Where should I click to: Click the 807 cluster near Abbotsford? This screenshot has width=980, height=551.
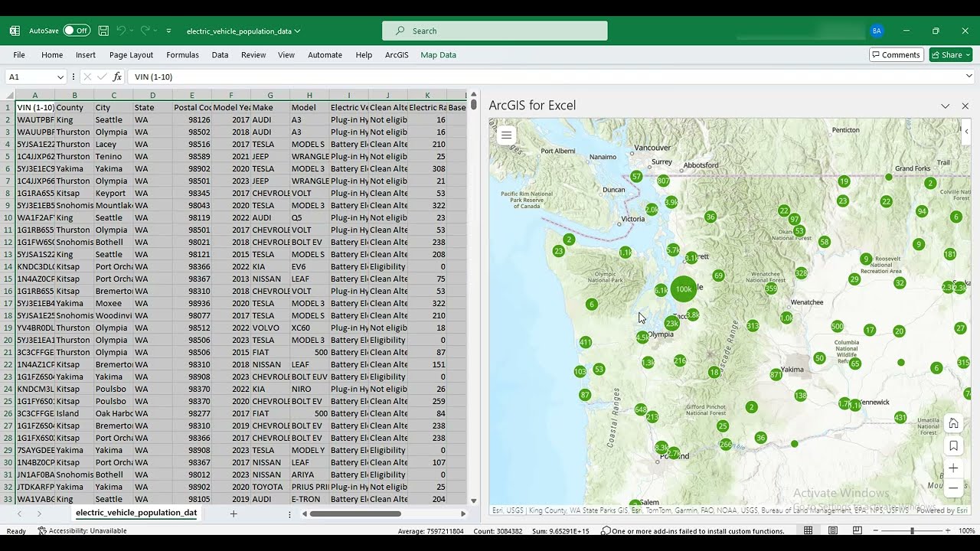pyautogui.click(x=663, y=181)
